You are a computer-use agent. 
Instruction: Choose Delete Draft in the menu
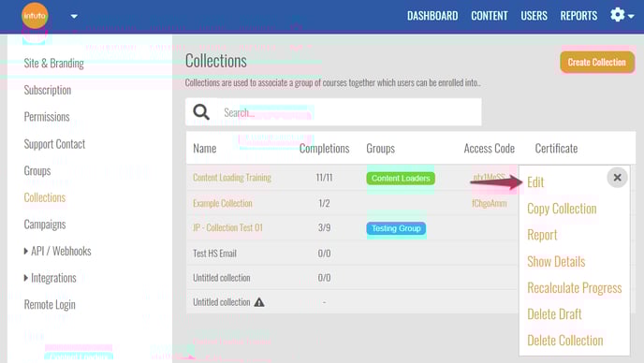[554, 314]
